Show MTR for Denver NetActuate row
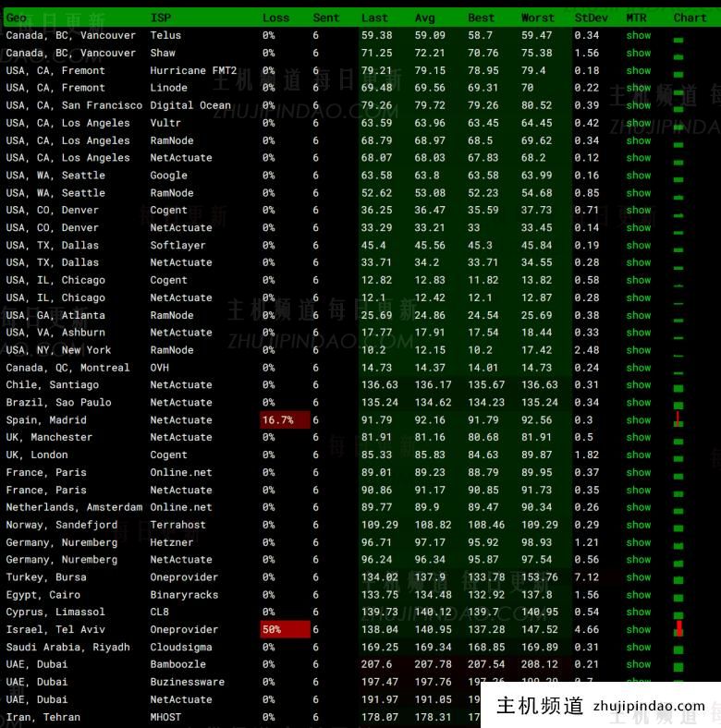Screen dimensions: 721x728 pos(639,228)
